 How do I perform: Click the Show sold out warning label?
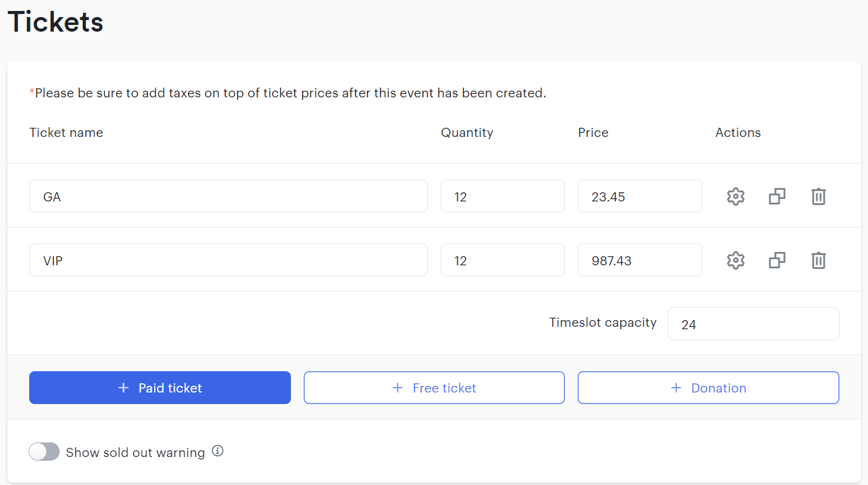click(x=135, y=452)
